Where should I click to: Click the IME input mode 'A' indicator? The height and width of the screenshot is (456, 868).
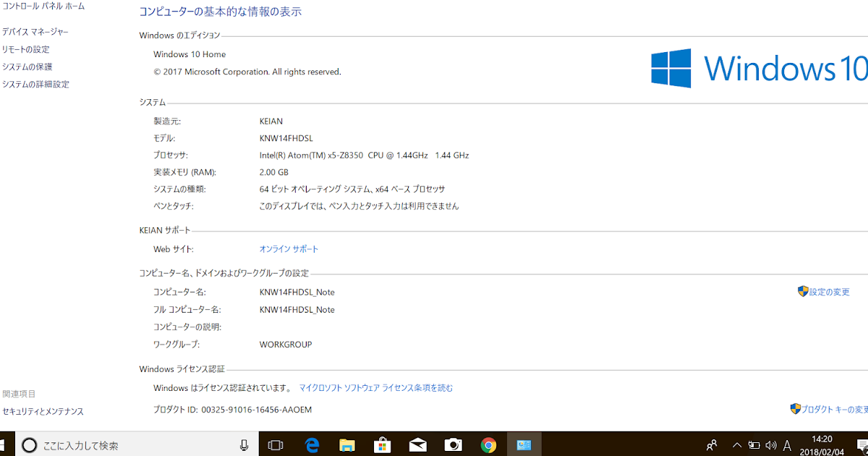pyautogui.click(x=787, y=445)
